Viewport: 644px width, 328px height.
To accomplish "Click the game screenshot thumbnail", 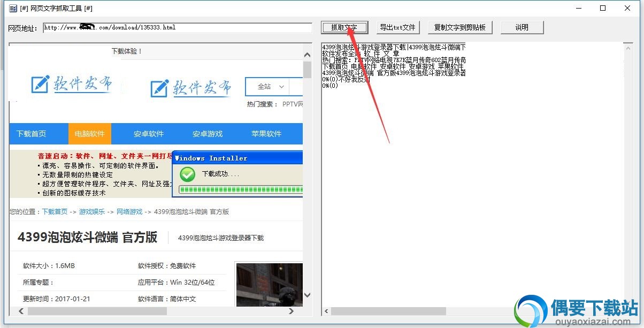I will [269, 284].
